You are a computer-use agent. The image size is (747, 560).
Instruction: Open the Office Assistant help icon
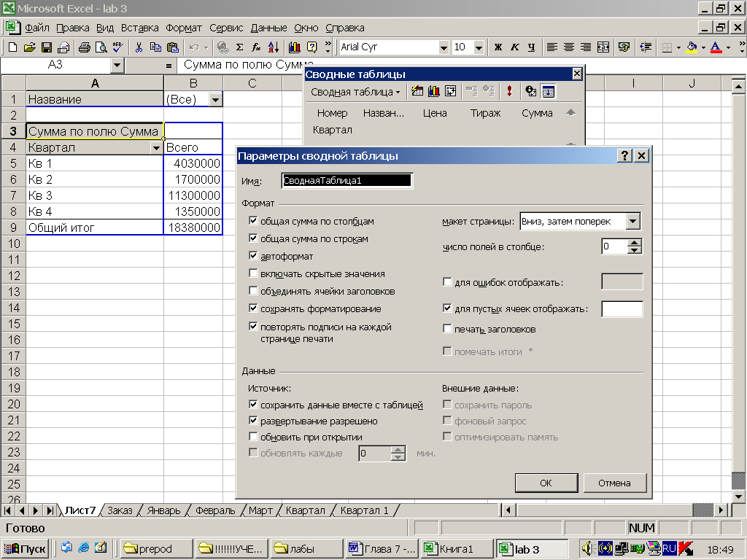[x=311, y=47]
